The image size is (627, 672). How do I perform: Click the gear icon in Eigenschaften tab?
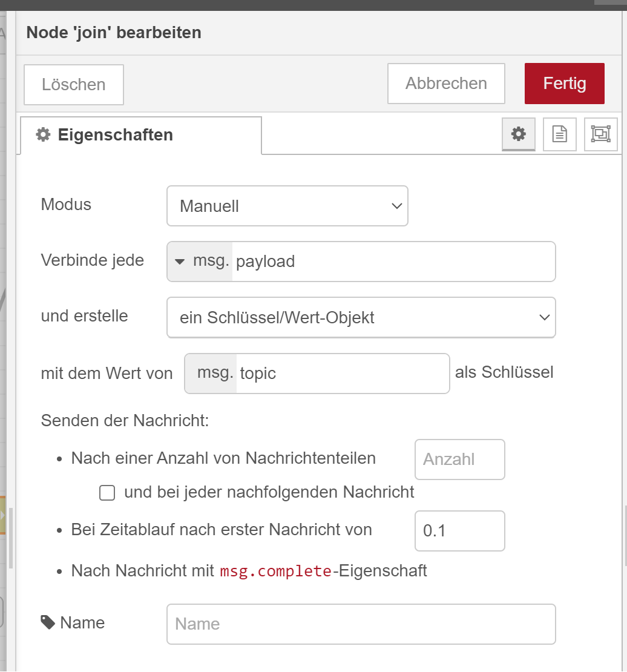point(43,134)
